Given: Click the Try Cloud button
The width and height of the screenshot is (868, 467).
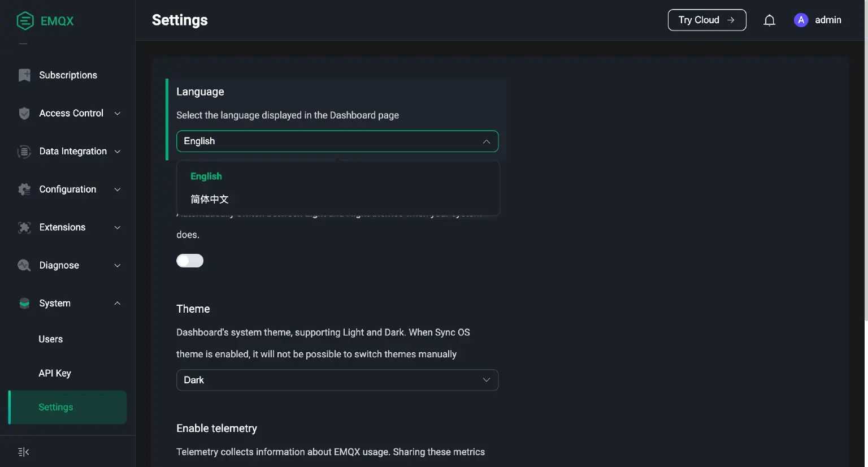Looking at the screenshot, I should click(x=706, y=20).
